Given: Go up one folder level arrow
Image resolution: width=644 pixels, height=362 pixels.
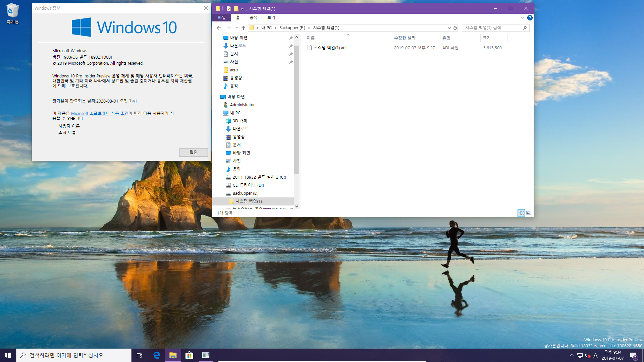Looking at the screenshot, I should [x=244, y=28].
